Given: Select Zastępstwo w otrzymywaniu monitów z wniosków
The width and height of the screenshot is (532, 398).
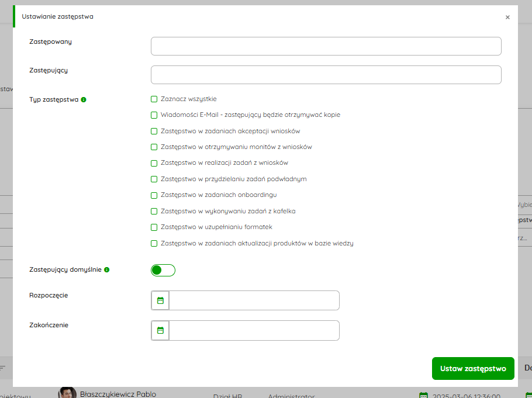Looking at the screenshot, I should coord(154,147).
